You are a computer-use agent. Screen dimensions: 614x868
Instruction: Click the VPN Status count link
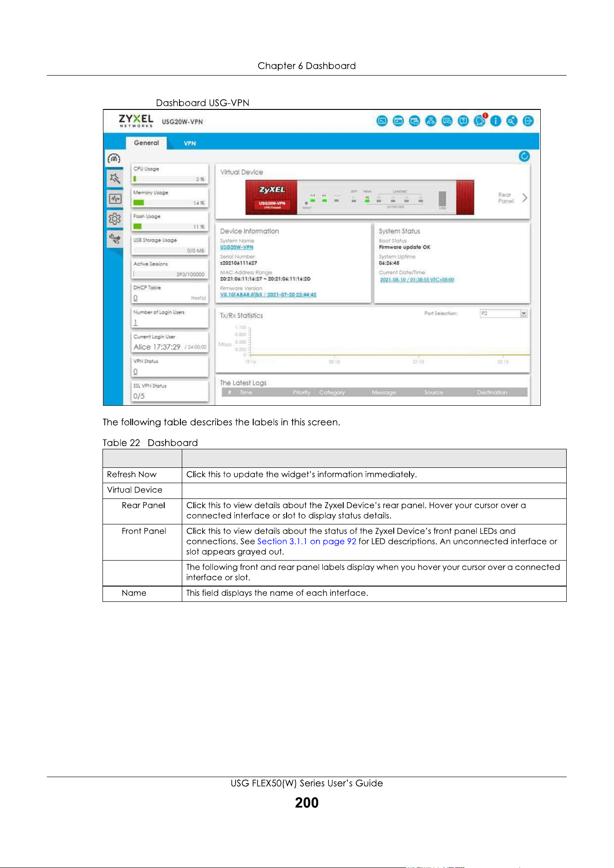(x=135, y=372)
